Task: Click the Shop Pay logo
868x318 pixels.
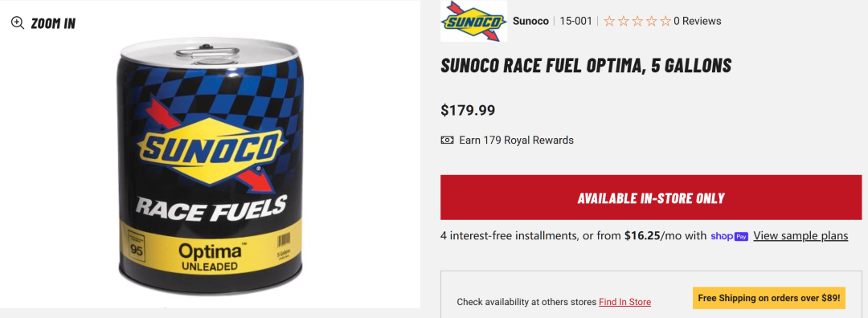Action: point(730,236)
